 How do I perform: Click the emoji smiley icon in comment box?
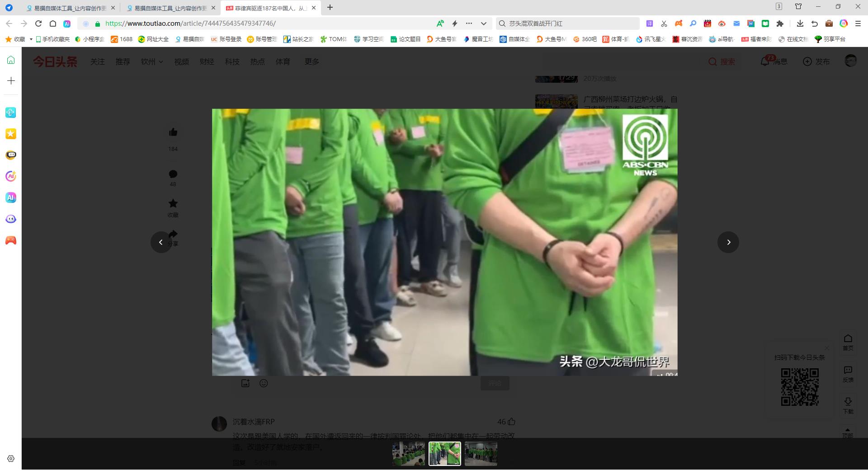point(264,383)
